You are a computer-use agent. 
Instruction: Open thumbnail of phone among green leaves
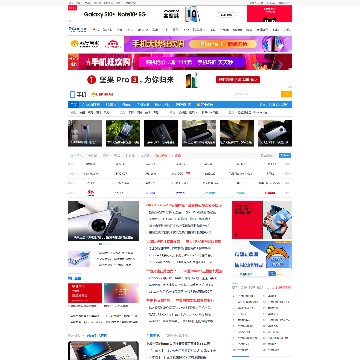[x=123, y=133]
